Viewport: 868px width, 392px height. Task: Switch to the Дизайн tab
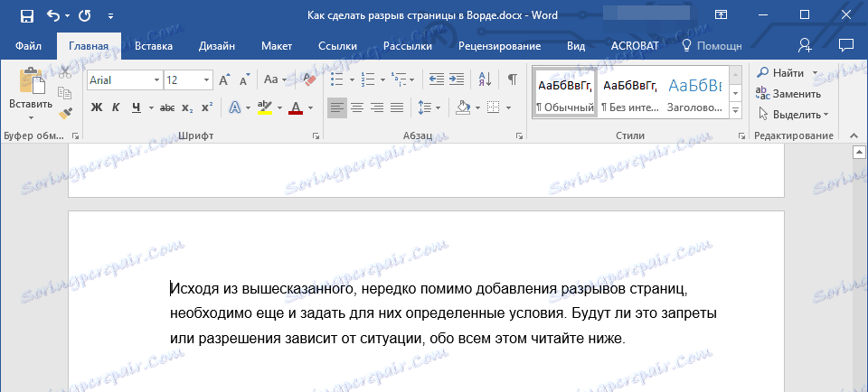[217, 46]
